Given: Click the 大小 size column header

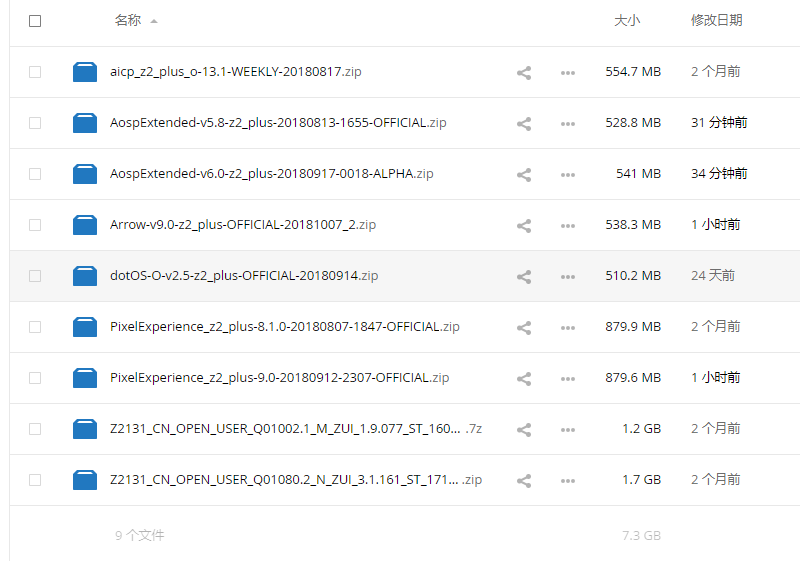Looking at the screenshot, I should [x=627, y=20].
